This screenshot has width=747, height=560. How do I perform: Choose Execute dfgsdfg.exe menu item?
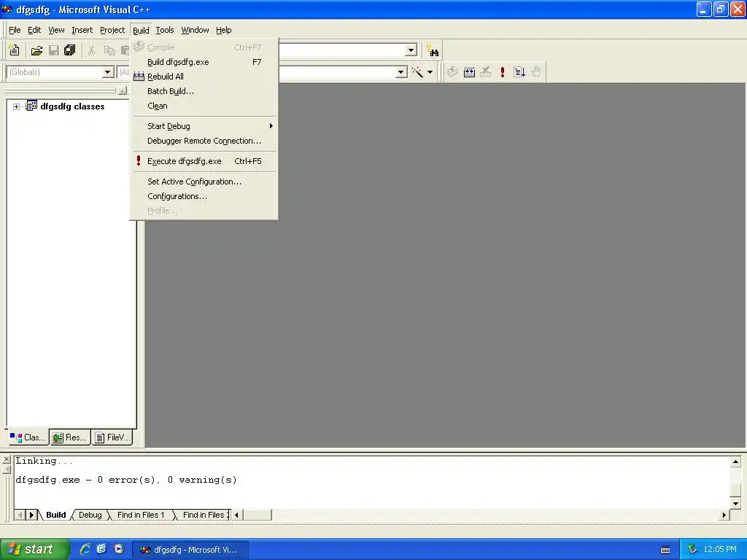tap(204, 161)
